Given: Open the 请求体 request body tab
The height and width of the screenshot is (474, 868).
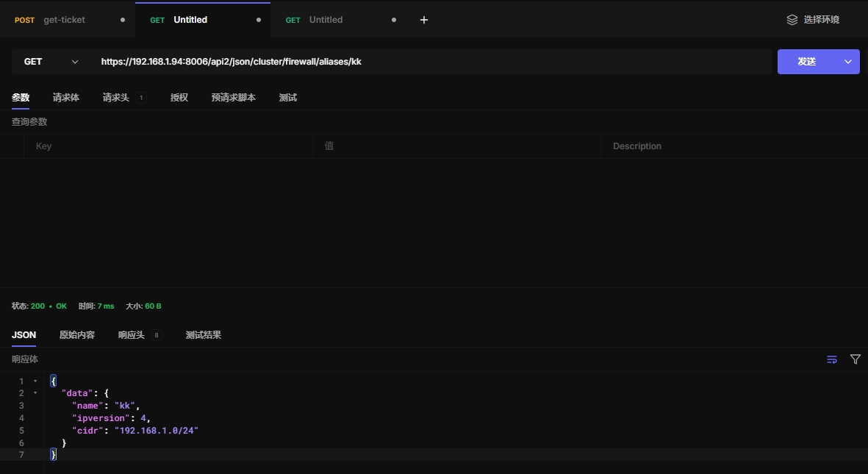Looking at the screenshot, I should tap(66, 98).
